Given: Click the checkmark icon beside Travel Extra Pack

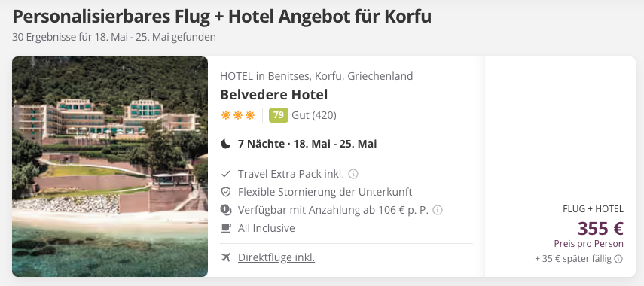Looking at the screenshot, I should tap(225, 174).
